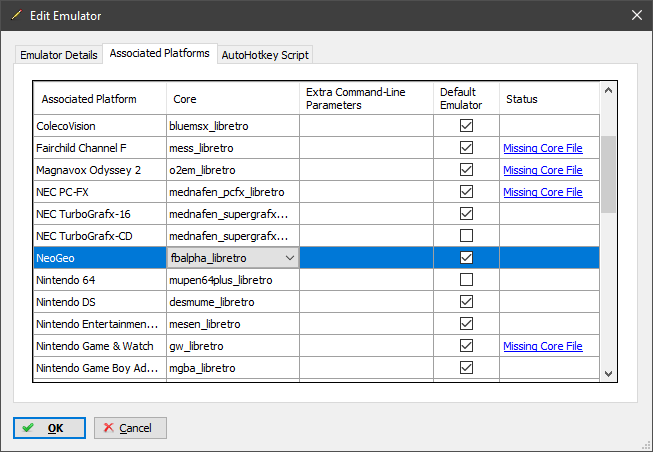Toggle Default Emulator for Nintendo Game & Watch
Viewport: 653px width, 452px height.
click(x=466, y=346)
